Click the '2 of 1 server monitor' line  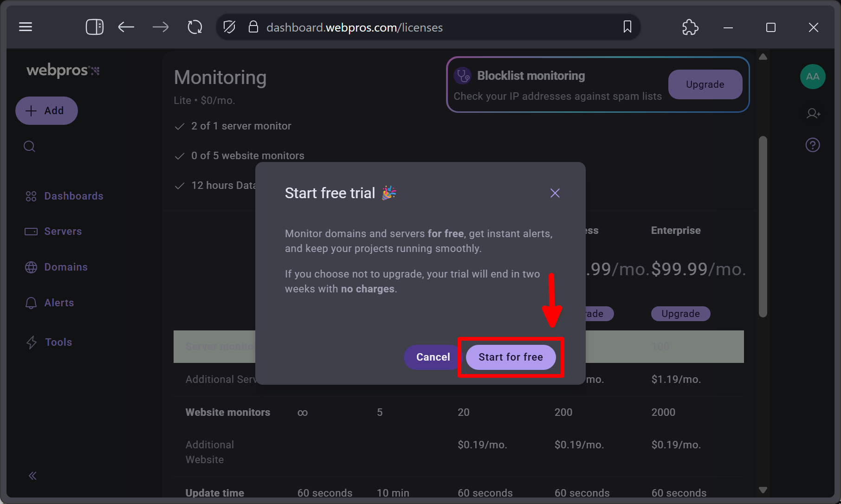click(x=241, y=126)
